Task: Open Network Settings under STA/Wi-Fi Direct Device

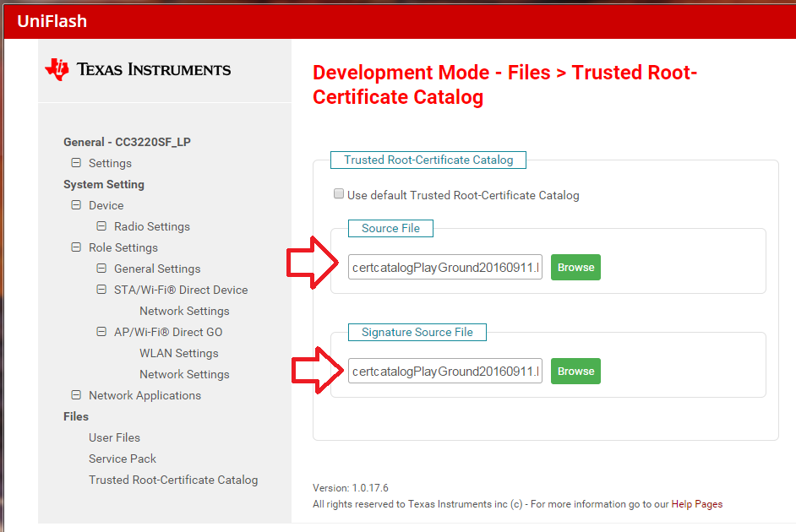Action: tap(184, 311)
